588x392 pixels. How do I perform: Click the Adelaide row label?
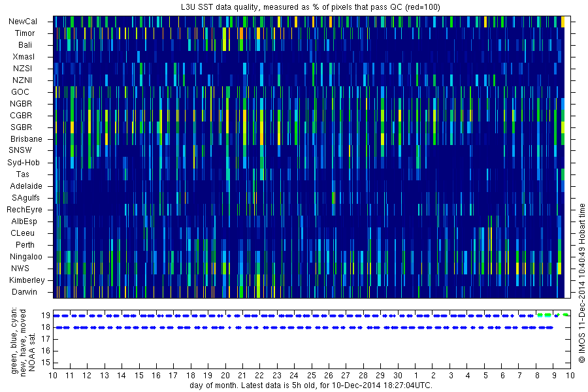pyautogui.click(x=26, y=186)
